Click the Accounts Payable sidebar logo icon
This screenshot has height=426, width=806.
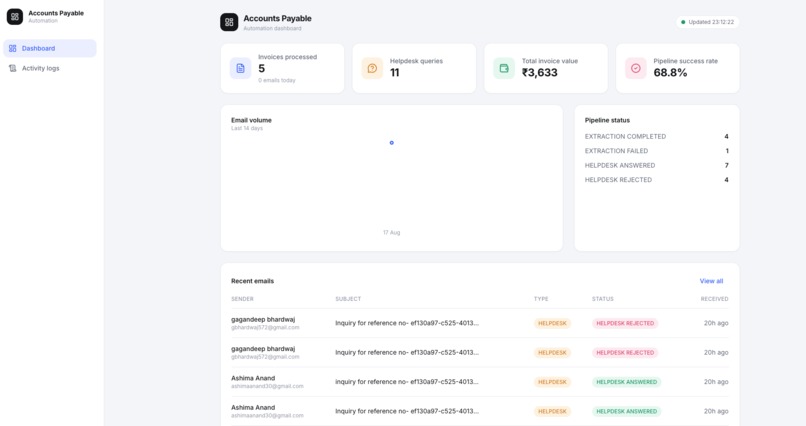pyautogui.click(x=14, y=17)
